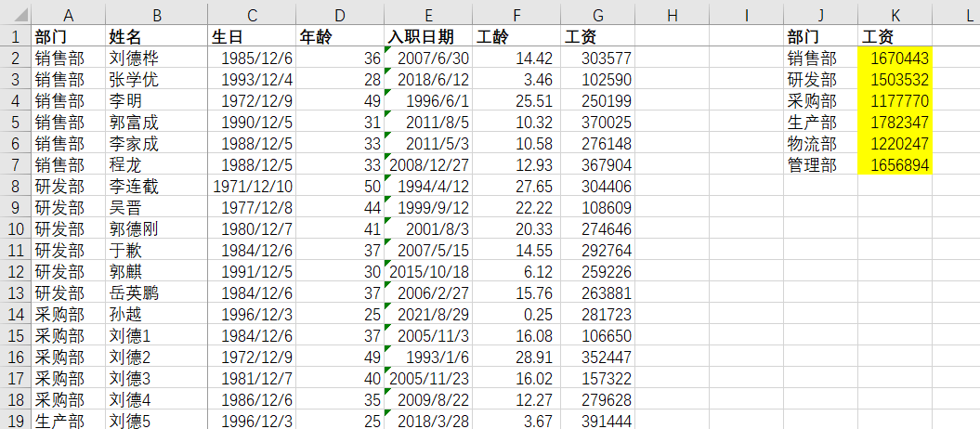
Task: Click the age value 50
Action: click(x=340, y=186)
